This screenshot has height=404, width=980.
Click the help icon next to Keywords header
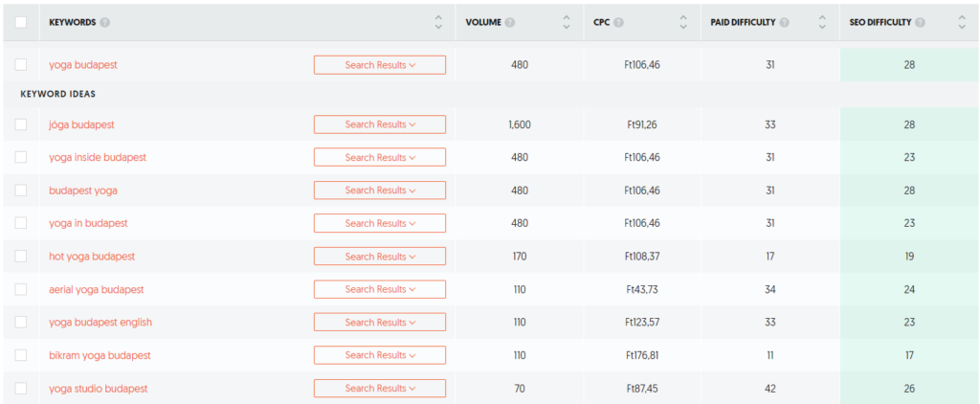pos(105,23)
